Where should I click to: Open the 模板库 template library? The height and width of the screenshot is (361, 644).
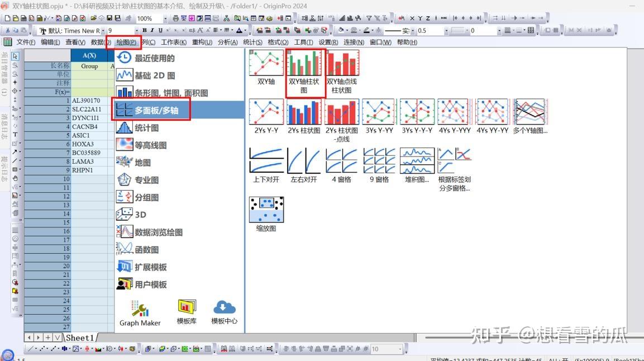coord(187,312)
